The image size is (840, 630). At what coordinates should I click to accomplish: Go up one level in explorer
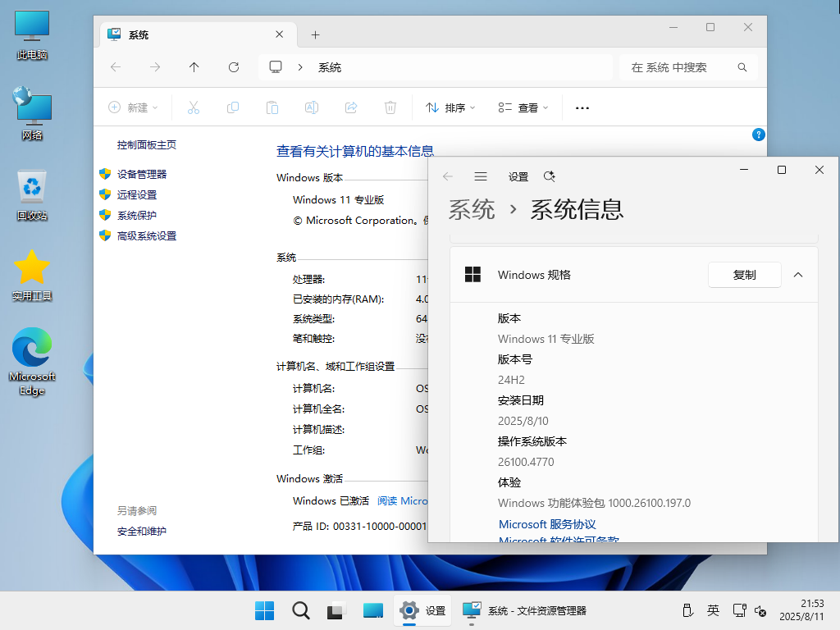coord(194,67)
